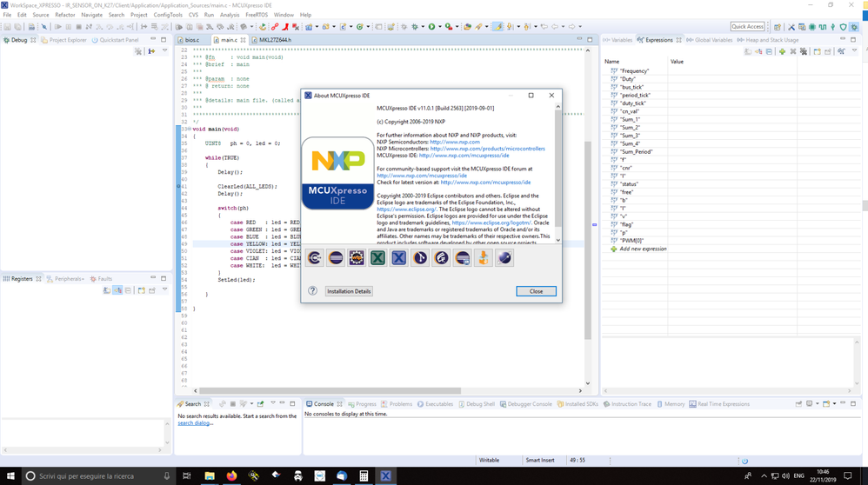Switch to the Project Explorer tab
Screen dimensions: 868x485
63,40
